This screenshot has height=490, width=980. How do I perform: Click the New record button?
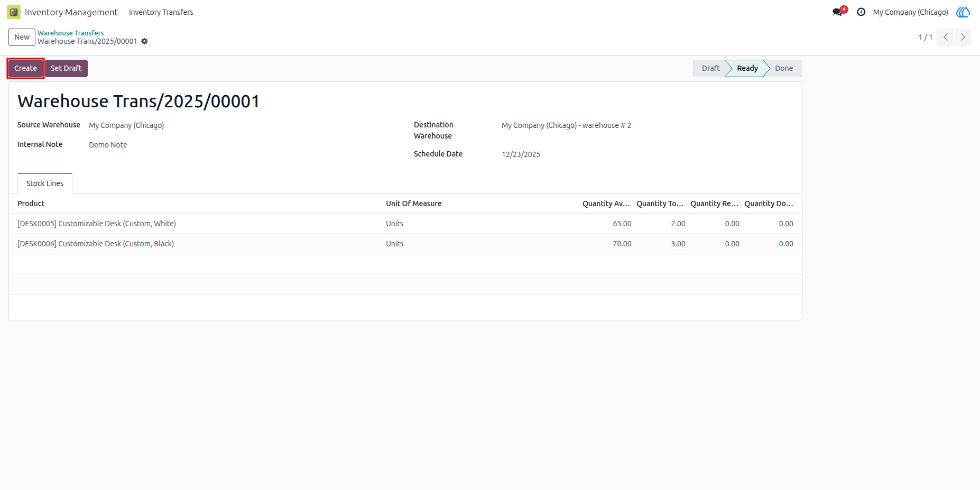(x=22, y=37)
